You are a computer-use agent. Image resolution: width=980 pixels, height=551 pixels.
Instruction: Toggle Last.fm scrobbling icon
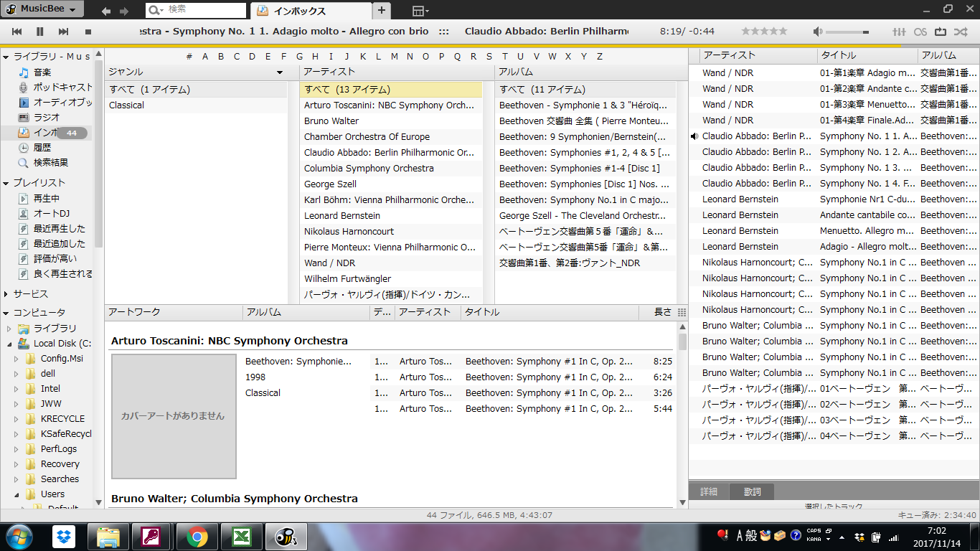(920, 32)
